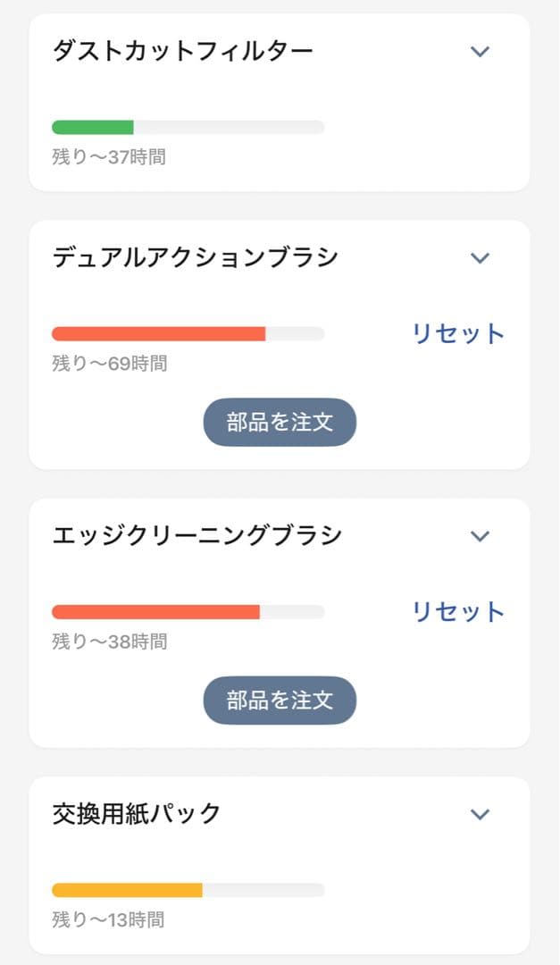Click the yellow 交換用紙パック progress bar
Image resolution: width=560 pixels, height=965 pixels.
[128, 890]
